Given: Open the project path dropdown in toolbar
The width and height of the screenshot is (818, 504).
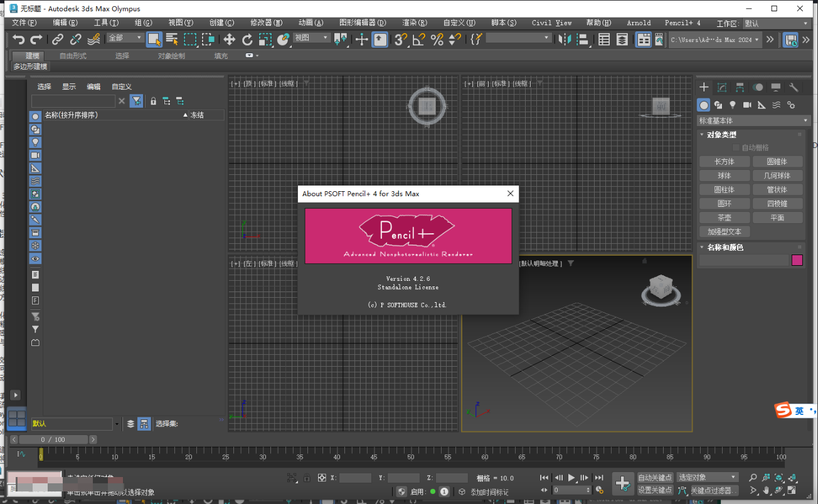Looking at the screenshot, I should [714, 39].
